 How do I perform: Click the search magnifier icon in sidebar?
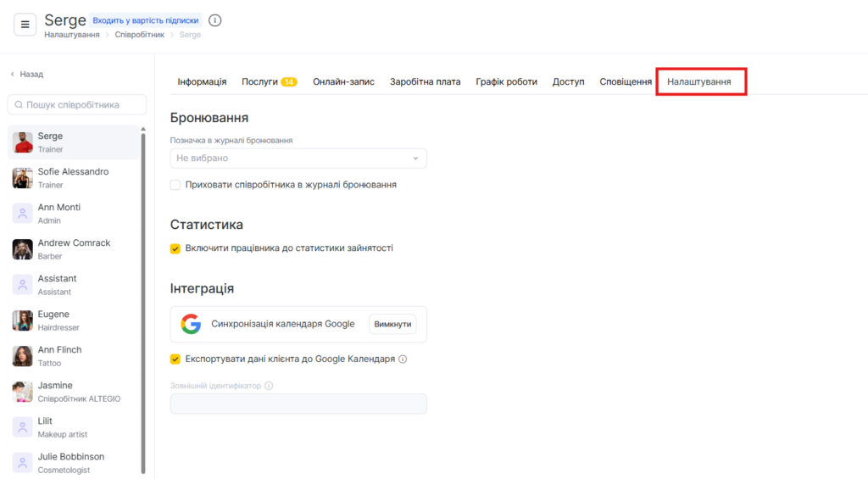click(18, 105)
